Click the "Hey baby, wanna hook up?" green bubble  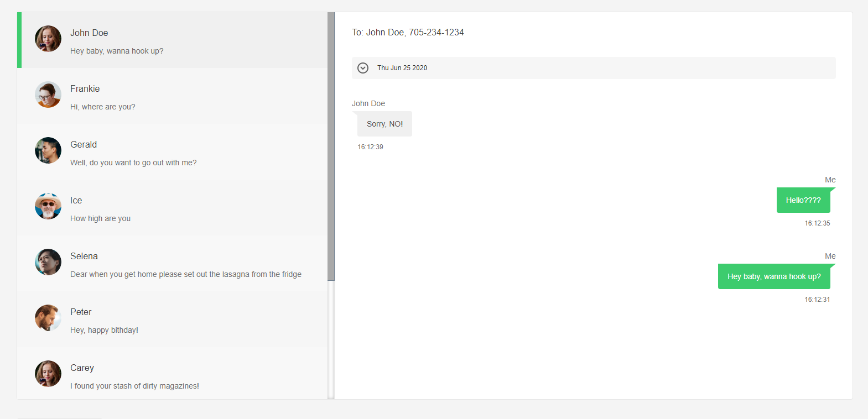pos(773,276)
